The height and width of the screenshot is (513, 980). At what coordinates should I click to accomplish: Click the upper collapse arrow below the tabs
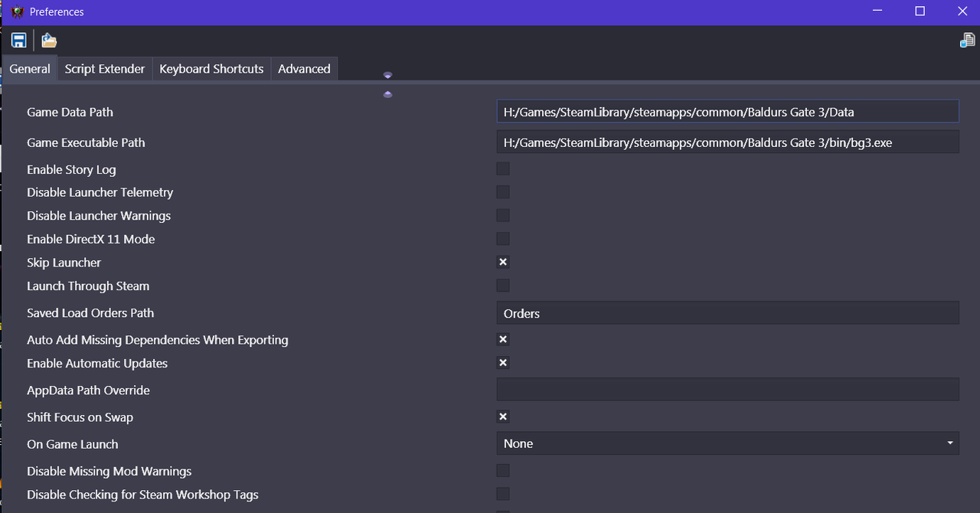[387, 76]
